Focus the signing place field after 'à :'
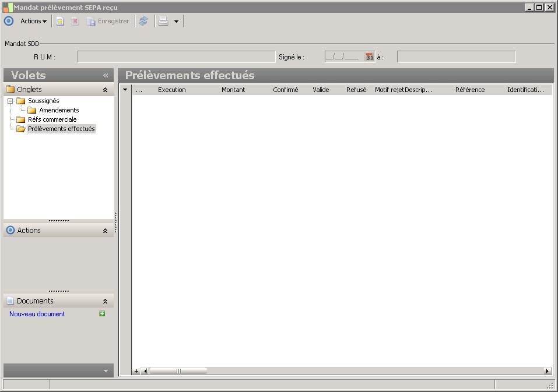Image resolution: width=558 pixels, height=392 pixels. (456, 57)
